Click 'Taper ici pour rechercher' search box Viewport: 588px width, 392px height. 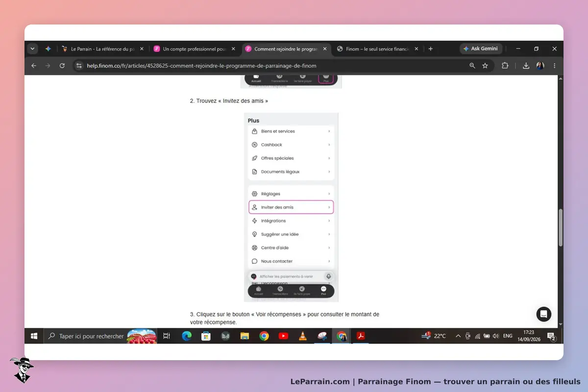(100, 336)
